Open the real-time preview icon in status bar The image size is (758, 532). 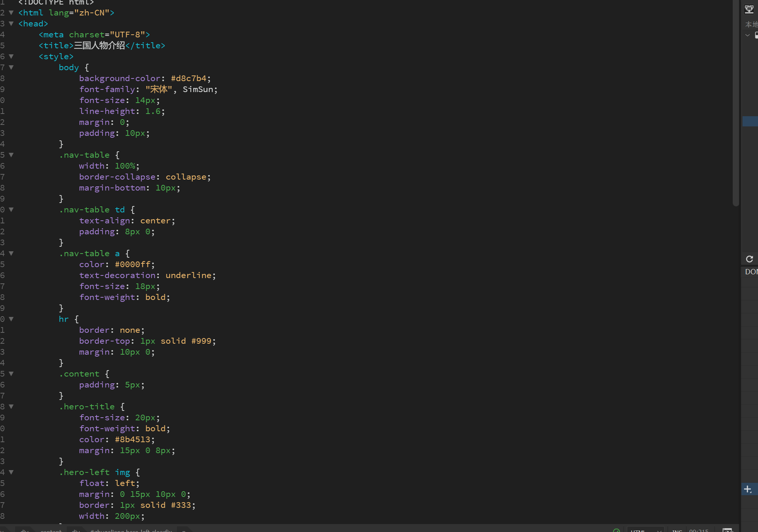point(727,530)
